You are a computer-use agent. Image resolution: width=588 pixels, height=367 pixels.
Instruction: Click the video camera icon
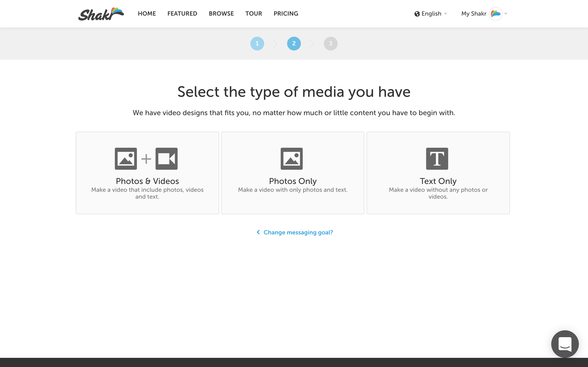pyautogui.click(x=167, y=159)
